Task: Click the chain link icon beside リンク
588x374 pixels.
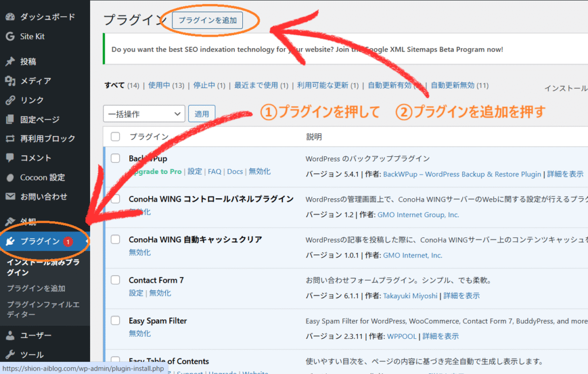Action: click(10, 100)
